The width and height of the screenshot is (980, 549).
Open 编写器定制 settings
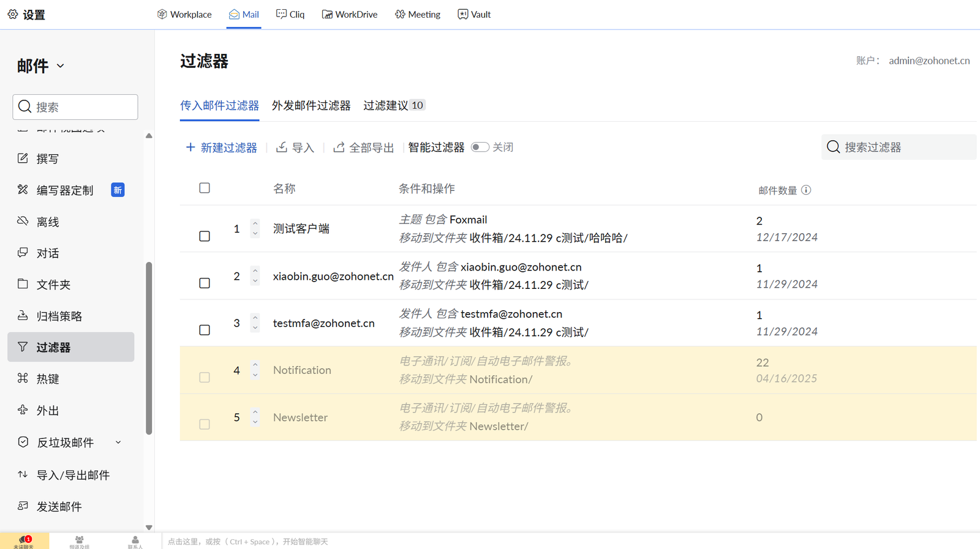pos(71,190)
